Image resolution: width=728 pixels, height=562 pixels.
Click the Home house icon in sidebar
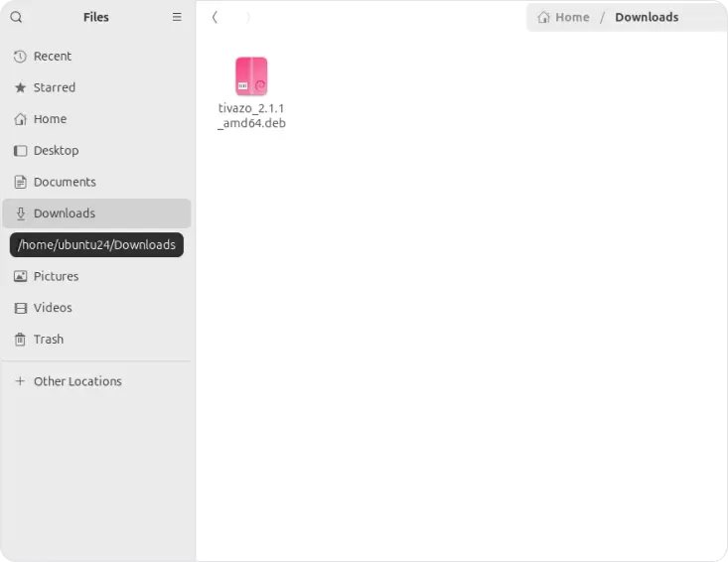click(x=20, y=119)
